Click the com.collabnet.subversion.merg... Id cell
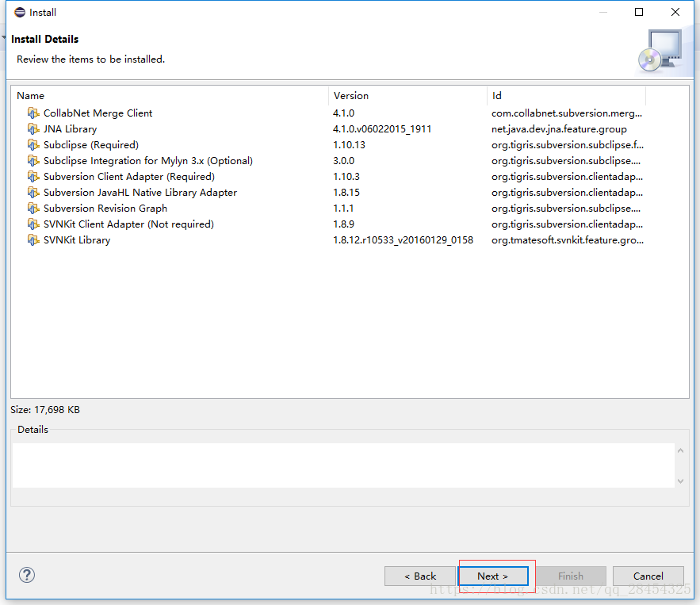700x605 pixels. (567, 113)
